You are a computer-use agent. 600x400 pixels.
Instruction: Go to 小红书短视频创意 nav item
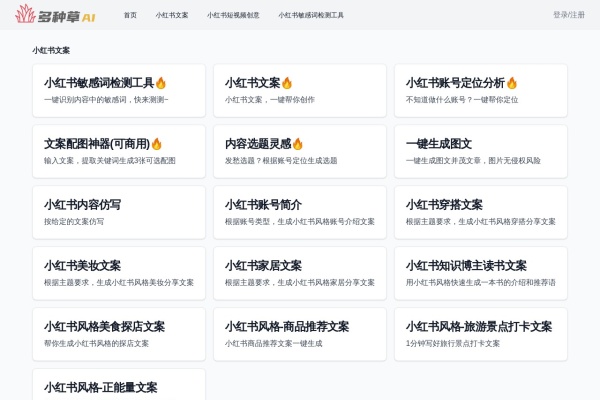point(233,15)
